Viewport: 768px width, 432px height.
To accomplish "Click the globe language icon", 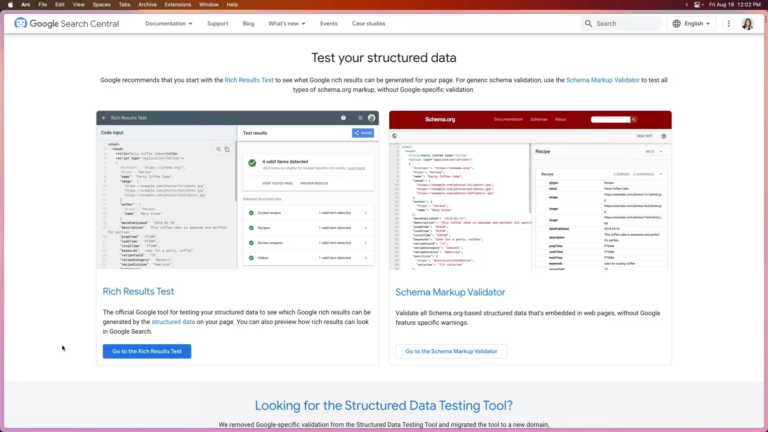I will [676, 24].
